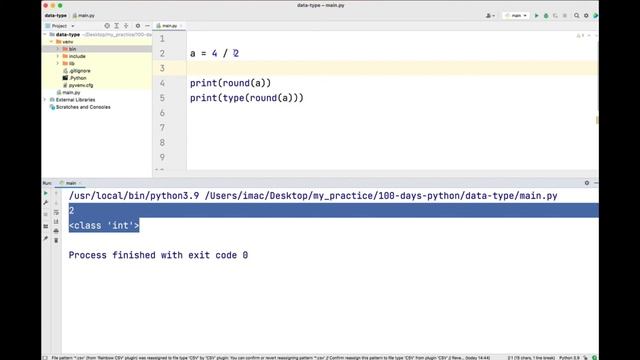Close the main tab in the Run panel
The height and width of the screenshot is (360, 640).
coord(80,183)
